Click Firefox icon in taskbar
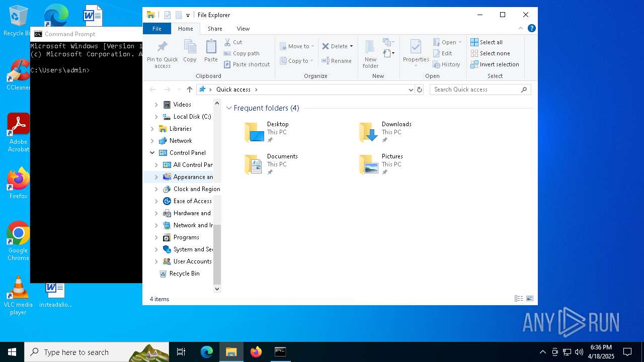 point(256,352)
